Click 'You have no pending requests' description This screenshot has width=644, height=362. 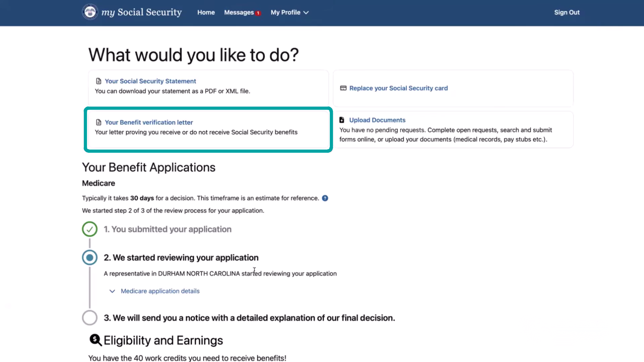click(446, 135)
